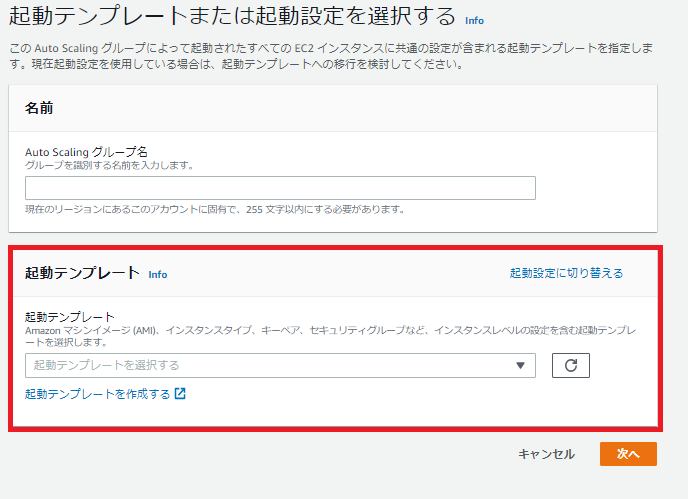Click the Amazon マシンイメージ (AMI) description text
Image resolution: width=688 pixels, height=499 pixels.
(x=330, y=336)
